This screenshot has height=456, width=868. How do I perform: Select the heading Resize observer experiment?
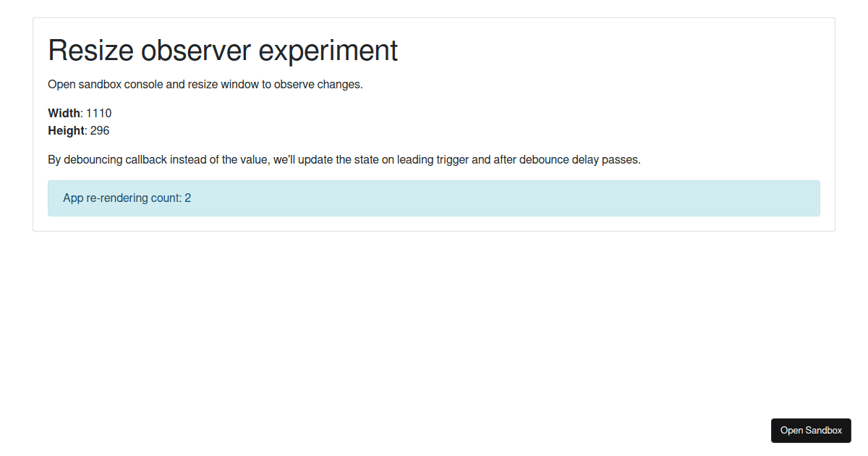(x=222, y=51)
